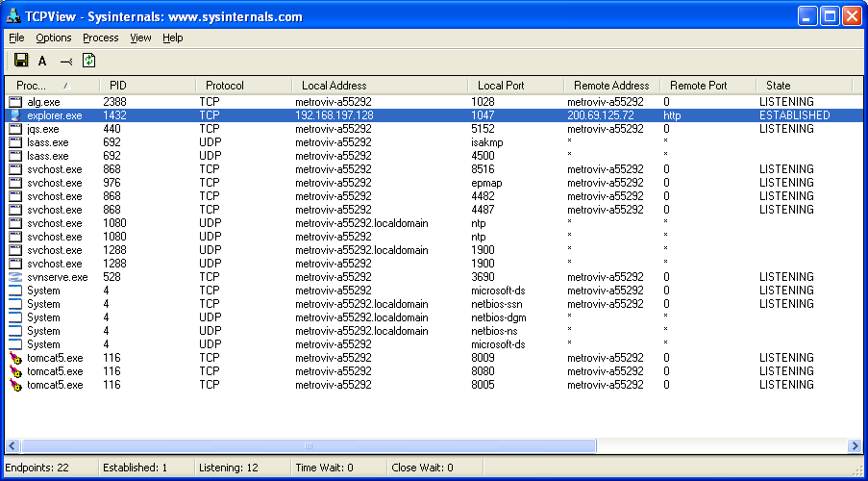Expand the Process menu
This screenshot has width=868, height=481.
click(100, 38)
